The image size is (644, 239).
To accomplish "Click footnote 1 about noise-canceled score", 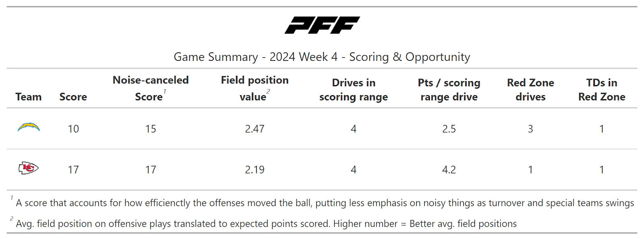I will point(324,203).
